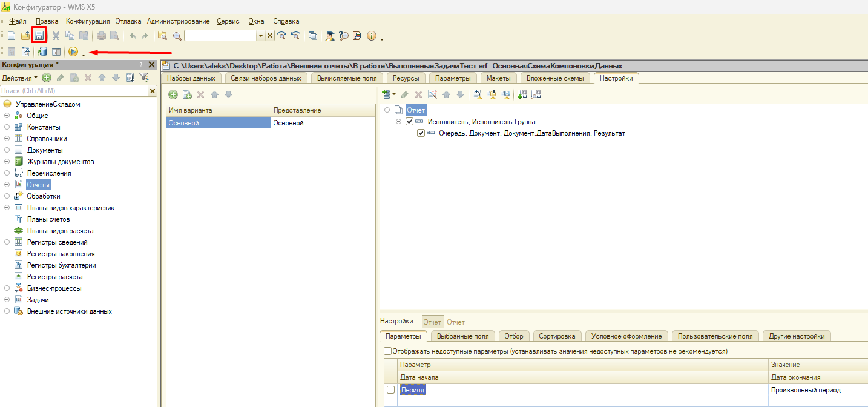868x407 pixels.
Task: Select Внешние источники данных tree item
Action: click(69, 311)
